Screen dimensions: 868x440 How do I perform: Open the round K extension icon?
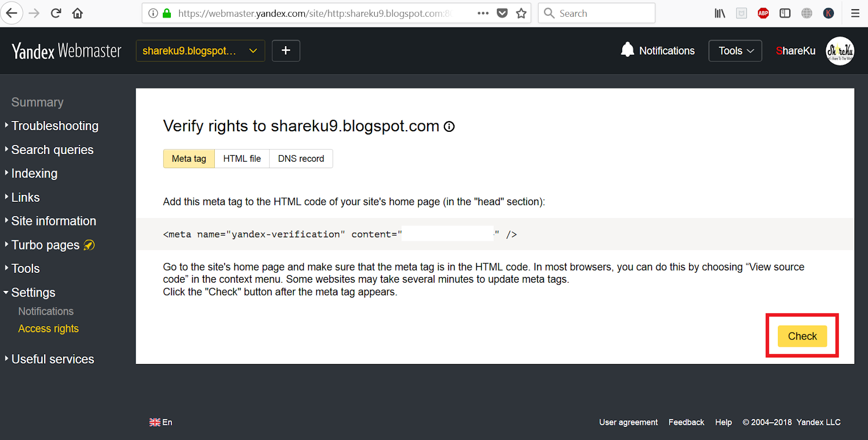[x=828, y=13]
